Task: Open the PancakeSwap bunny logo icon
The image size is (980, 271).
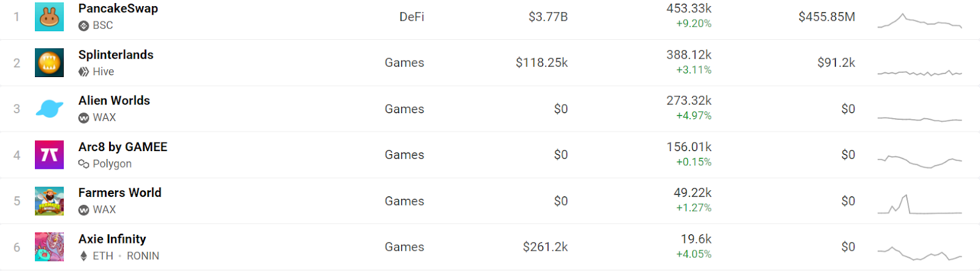Action: tap(49, 17)
